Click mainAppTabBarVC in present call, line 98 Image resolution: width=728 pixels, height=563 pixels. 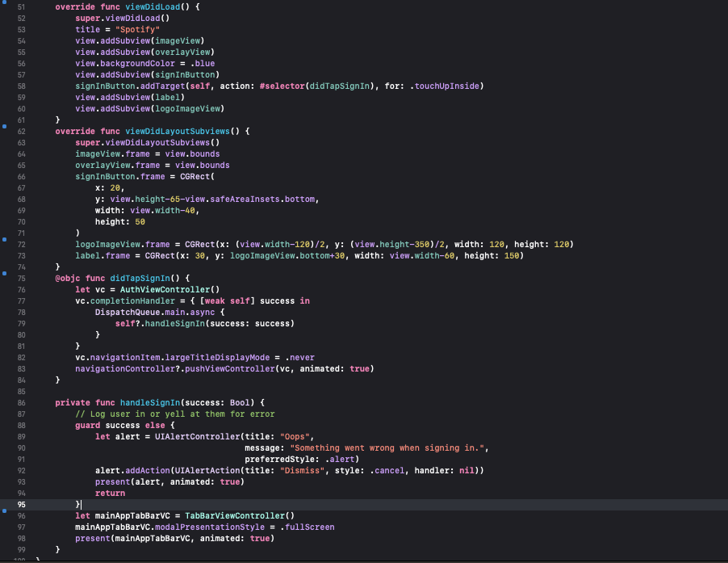pos(153,539)
